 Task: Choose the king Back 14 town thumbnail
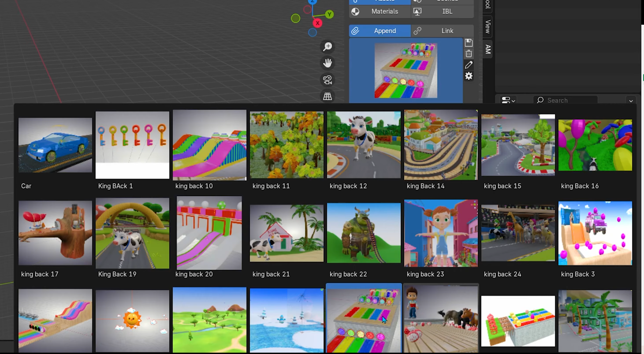coord(441,145)
